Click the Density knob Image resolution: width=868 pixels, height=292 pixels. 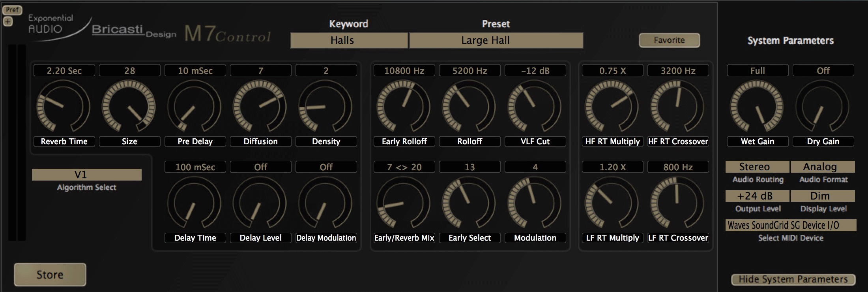(325, 106)
